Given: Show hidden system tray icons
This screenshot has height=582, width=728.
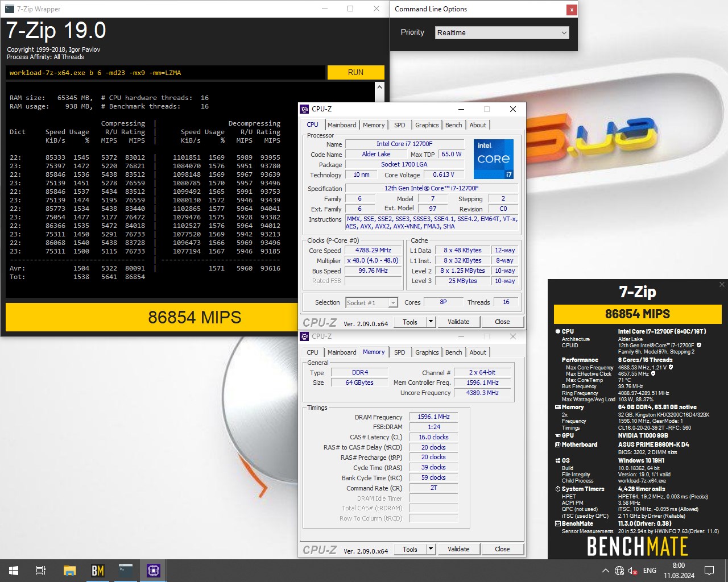Looking at the screenshot, I should [x=605, y=571].
